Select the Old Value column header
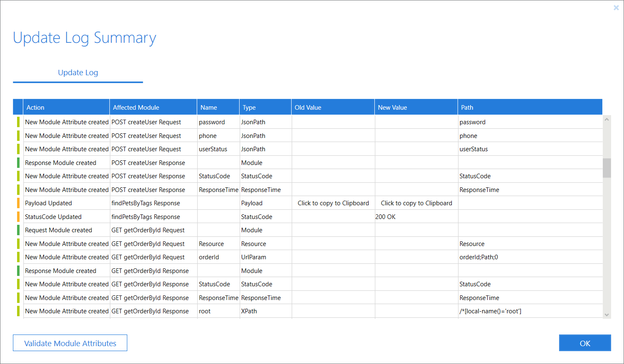 [x=308, y=107]
